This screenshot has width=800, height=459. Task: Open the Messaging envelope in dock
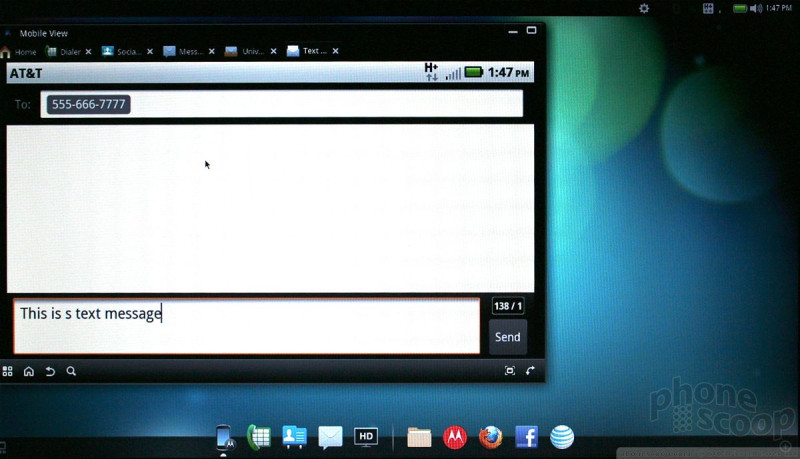tap(330, 438)
